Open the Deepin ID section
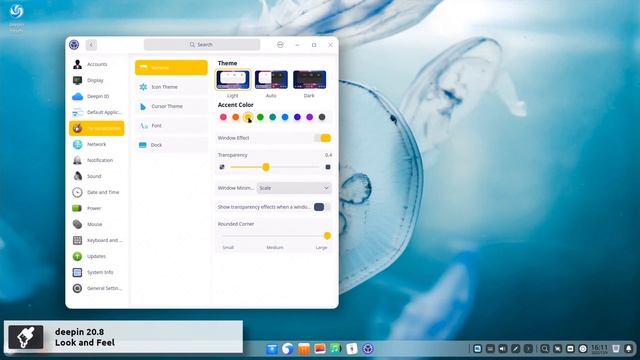Viewport: 640px width, 360px height. pos(97,96)
